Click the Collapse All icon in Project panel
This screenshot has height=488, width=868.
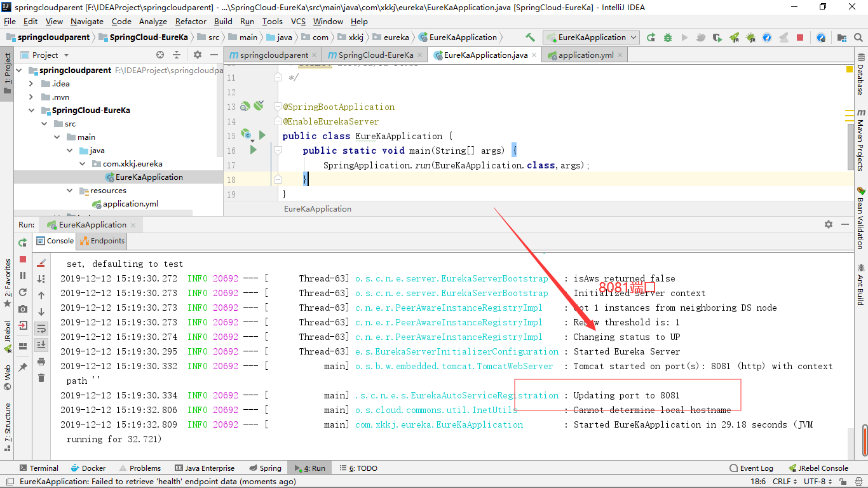tap(177, 55)
